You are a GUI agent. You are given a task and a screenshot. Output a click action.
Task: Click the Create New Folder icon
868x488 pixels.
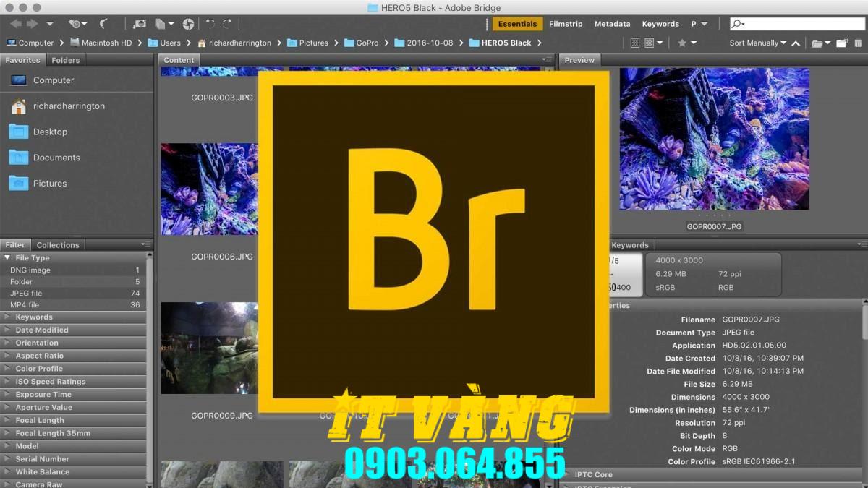tap(841, 43)
